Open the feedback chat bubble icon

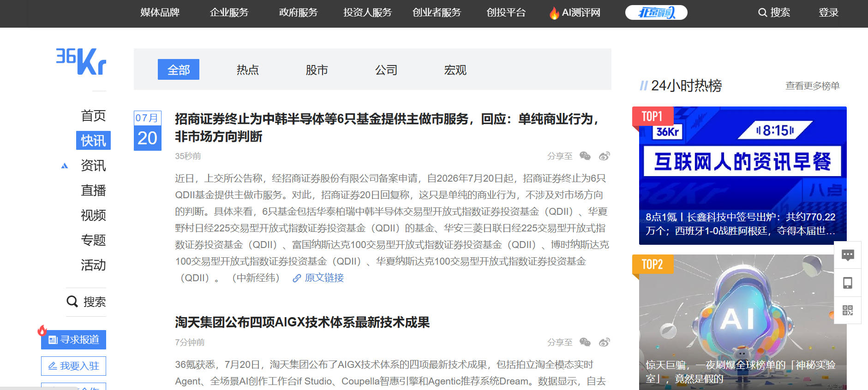[x=848, y=255]
